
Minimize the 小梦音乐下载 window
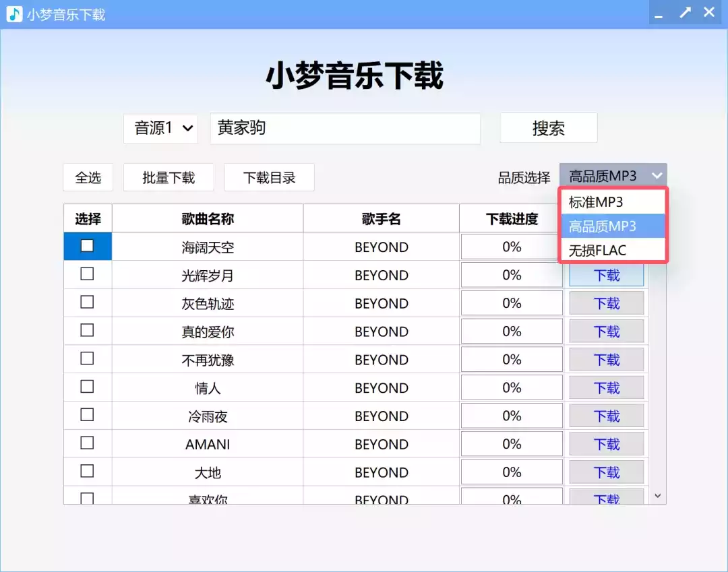click(659, 14)
